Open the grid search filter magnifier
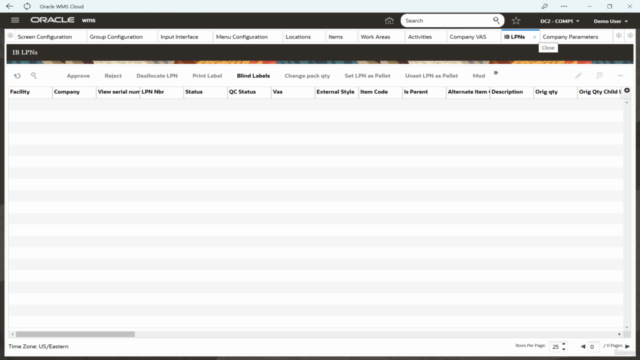The image size is (640, 360). click(34, 76)
